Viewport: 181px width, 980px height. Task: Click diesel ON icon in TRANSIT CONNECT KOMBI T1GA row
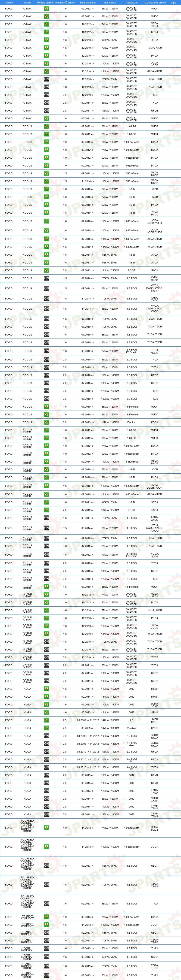pyautogui.click(x=46, y=975)
